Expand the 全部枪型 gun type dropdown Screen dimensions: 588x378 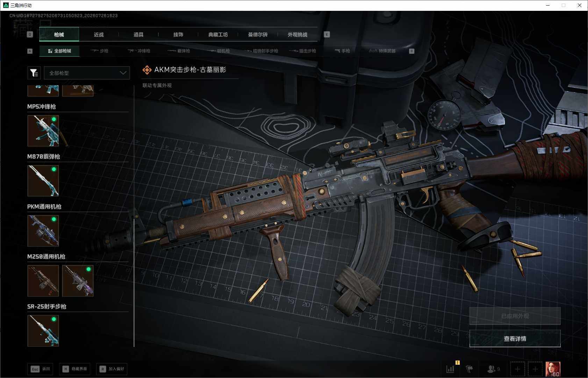point(87,73)
